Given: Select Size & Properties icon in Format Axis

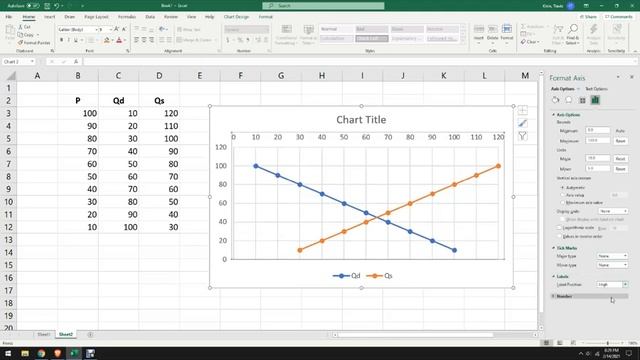Looking at the screenshot, I should click(582, 100).
